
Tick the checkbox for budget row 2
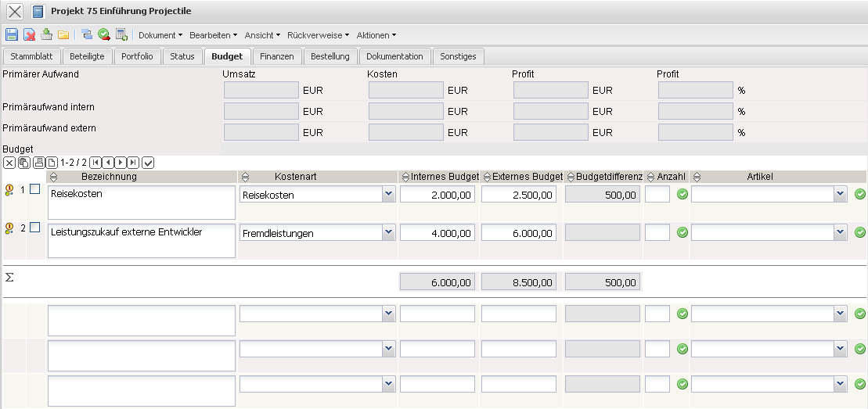coord(34,228)
